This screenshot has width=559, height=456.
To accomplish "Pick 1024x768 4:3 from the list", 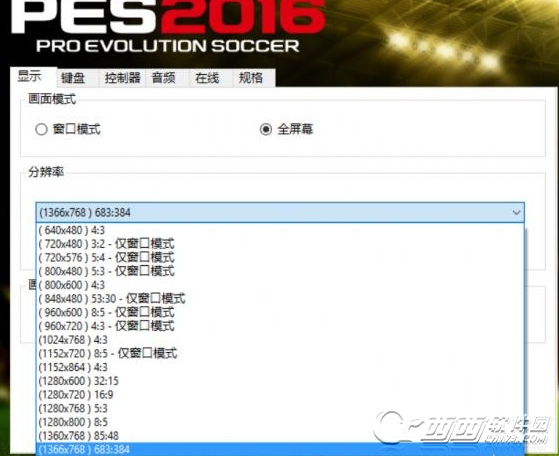I will point(280,340).
